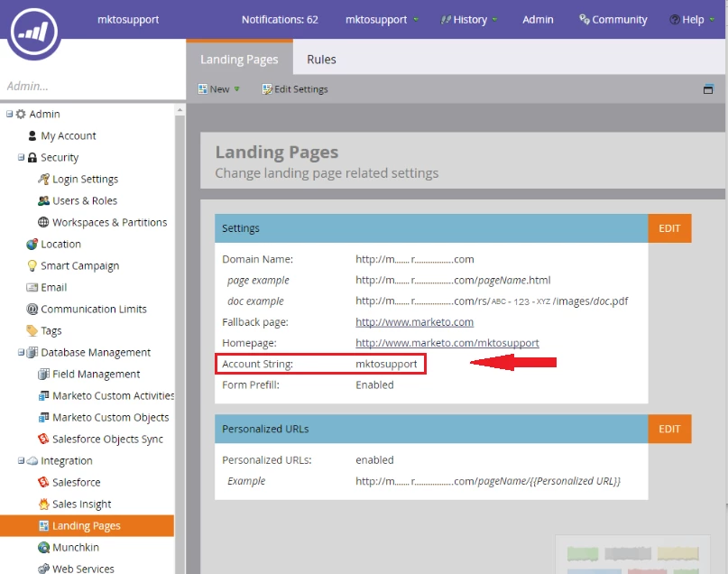Click the Account String value mktosupport
This screenshot has width=728, height=574.
(x=386, y=364)
